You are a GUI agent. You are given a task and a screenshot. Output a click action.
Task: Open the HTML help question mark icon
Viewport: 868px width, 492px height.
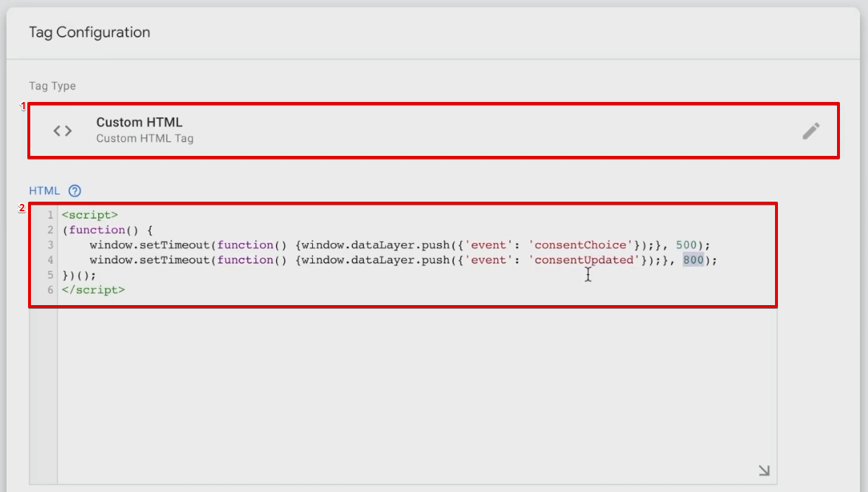75,191
